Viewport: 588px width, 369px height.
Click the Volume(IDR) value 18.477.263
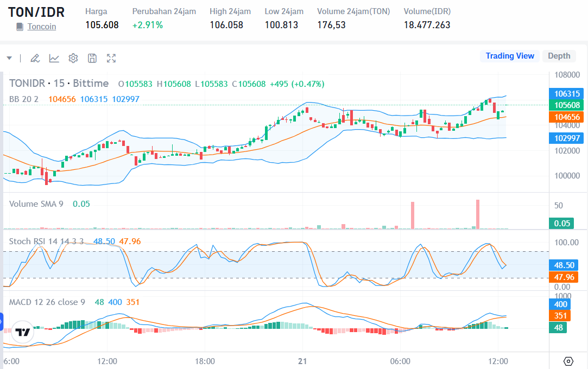tap(427, 25)
